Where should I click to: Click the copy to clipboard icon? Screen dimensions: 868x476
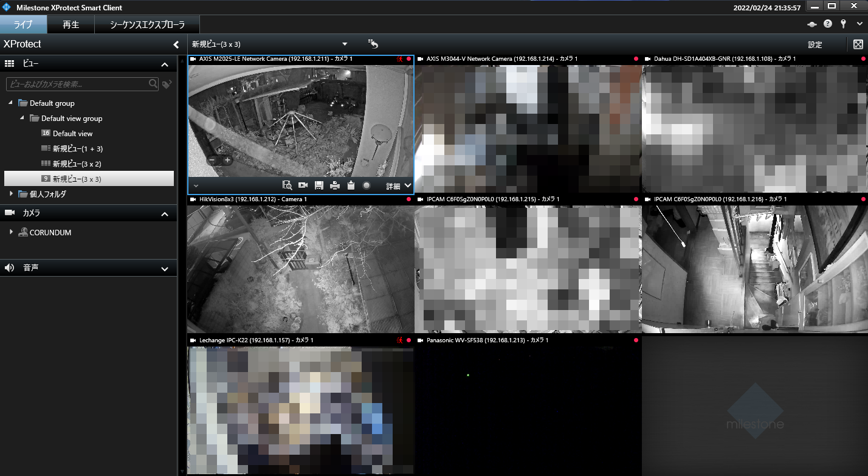point(351,185)
